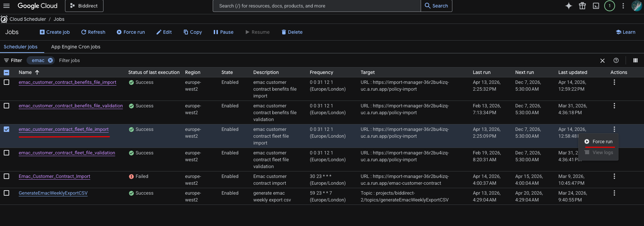
Task: Open the filter help icon
Action: [x=616, y=60]
